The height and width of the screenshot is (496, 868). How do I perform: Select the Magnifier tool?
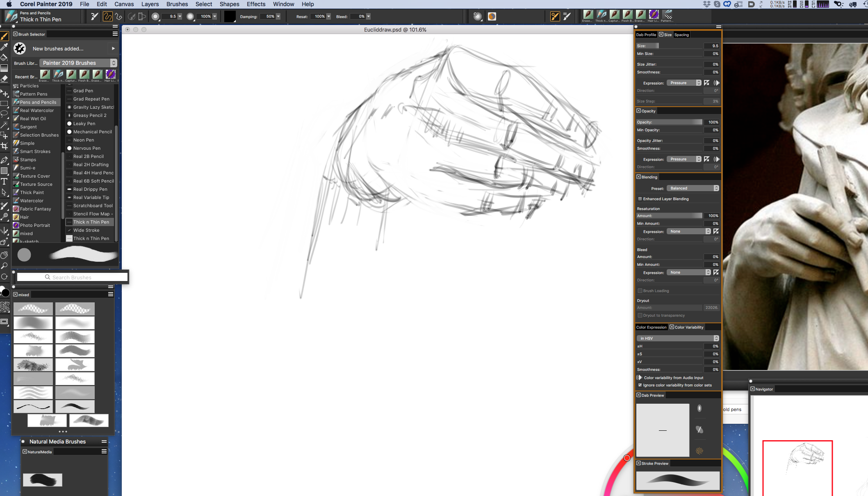tap(5, 266)
